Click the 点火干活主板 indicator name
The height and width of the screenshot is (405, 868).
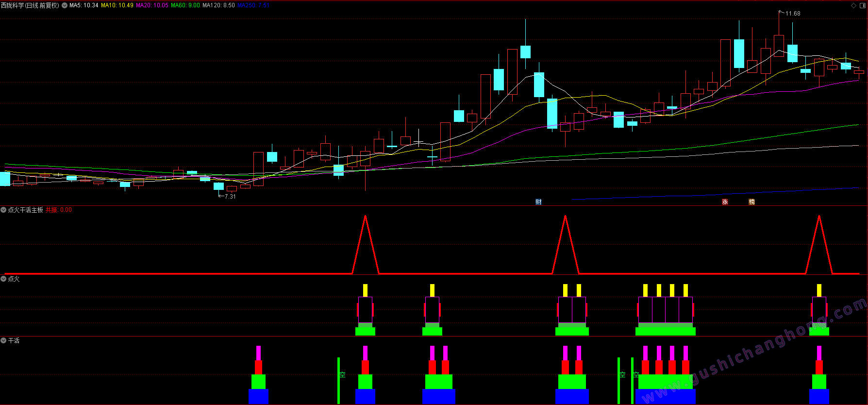pos(26,210)
